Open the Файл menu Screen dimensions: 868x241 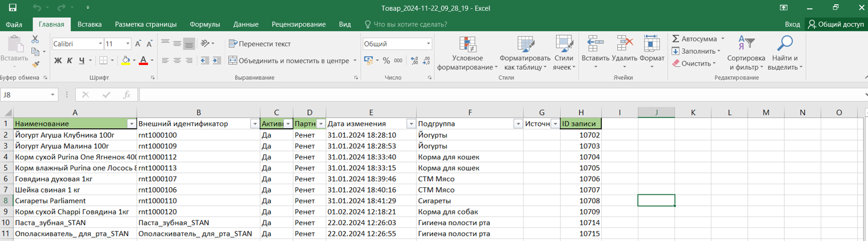pyautogui.click(x=14, y=24)
